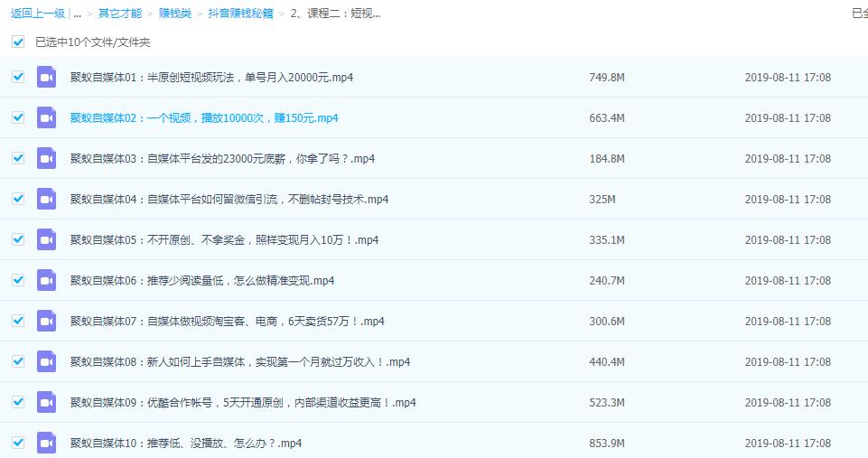868x458 pixels.
Task: Uncheck the 聚蚁自媒体08 file checkbox
Action: click(x=18, y=362)
